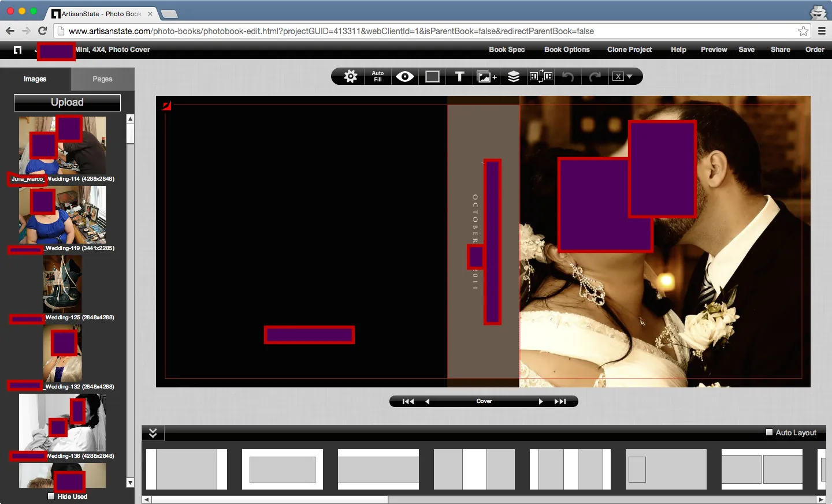
Task: Choose the fifth layout with two white strips
Action: pyautogui.click(x=570, y=469)
